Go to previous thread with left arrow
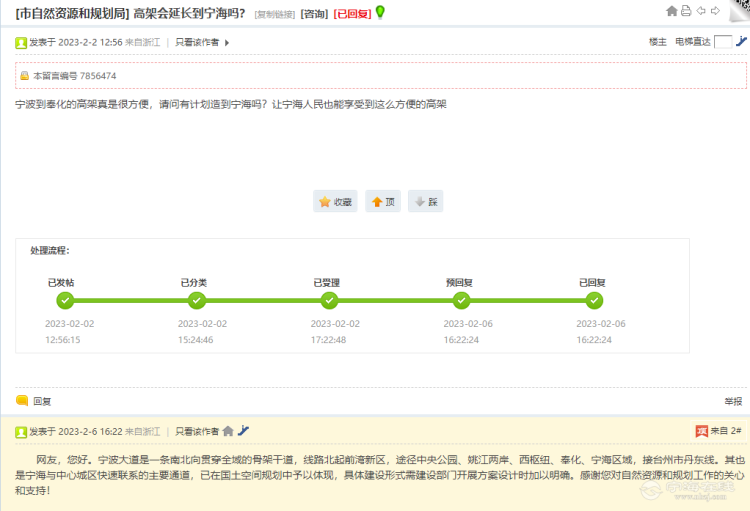 [x=701, y=11]
